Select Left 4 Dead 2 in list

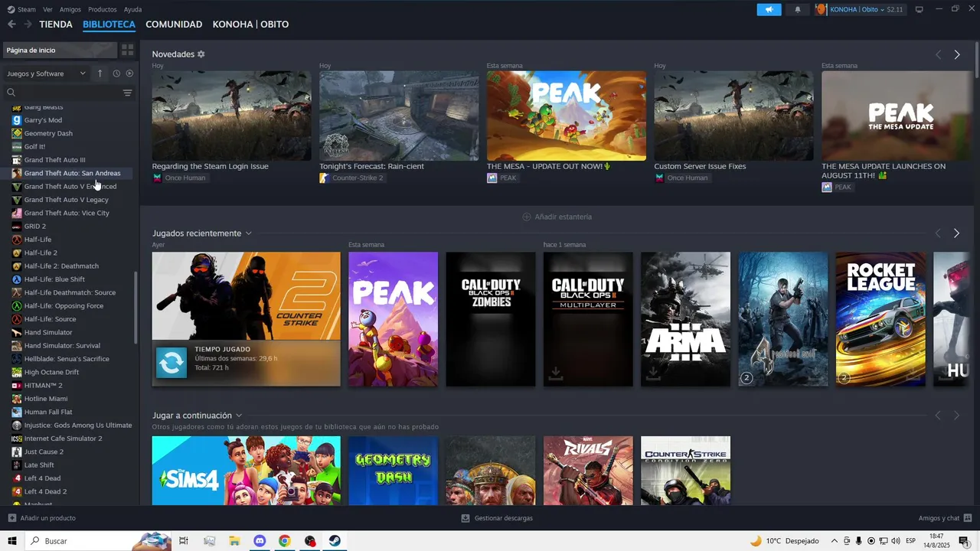[x=45, y=491]
